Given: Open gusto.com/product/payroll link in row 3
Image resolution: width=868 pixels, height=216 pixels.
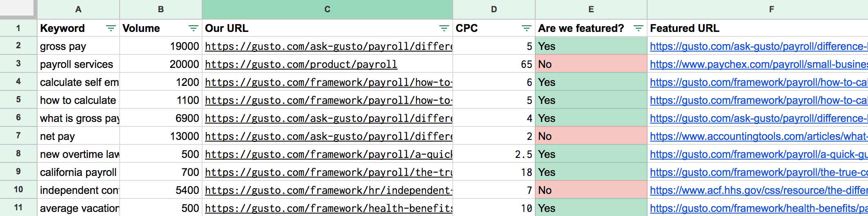Looking at the screenshot, I should click(x=301, y=64).
